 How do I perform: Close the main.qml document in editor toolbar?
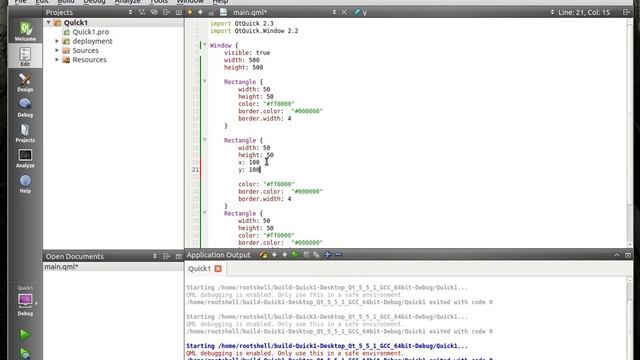click(344, 12)
